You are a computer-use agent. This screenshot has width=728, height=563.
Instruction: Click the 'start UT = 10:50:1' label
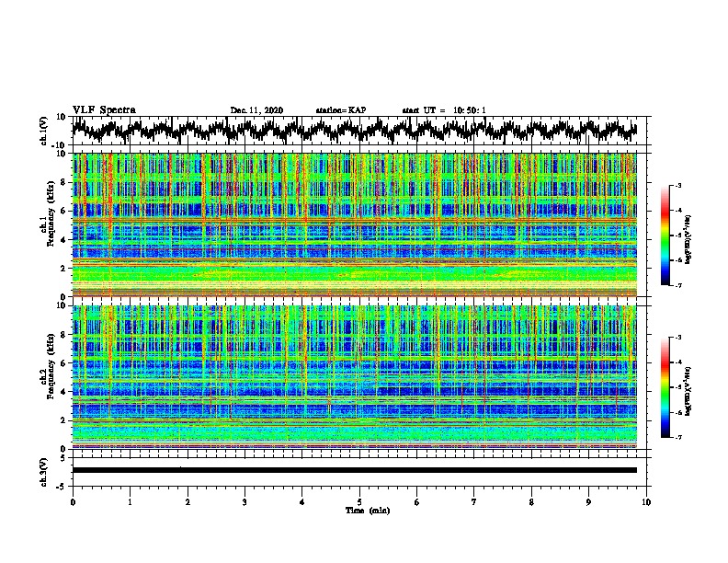tap(444, 110)
